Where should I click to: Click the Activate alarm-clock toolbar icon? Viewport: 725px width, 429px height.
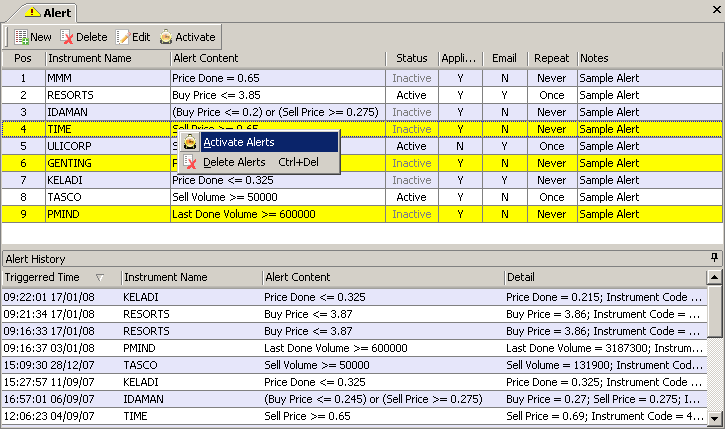click(x=166, y=37)
